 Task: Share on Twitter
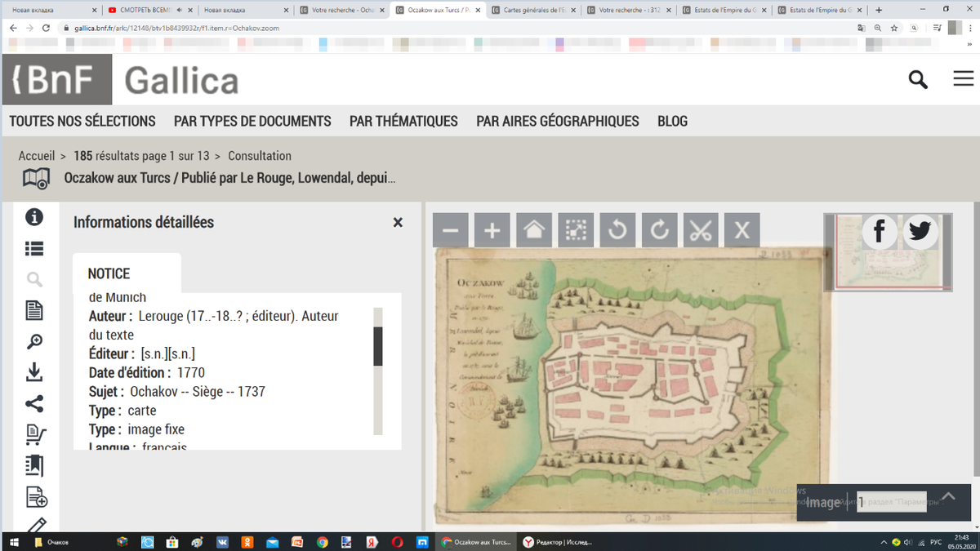click(920, 232)
